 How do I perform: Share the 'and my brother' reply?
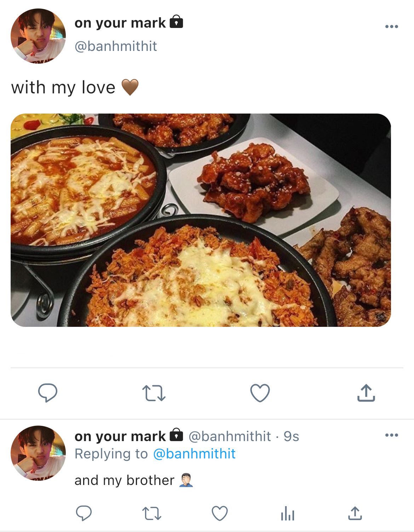coord(355,513)
